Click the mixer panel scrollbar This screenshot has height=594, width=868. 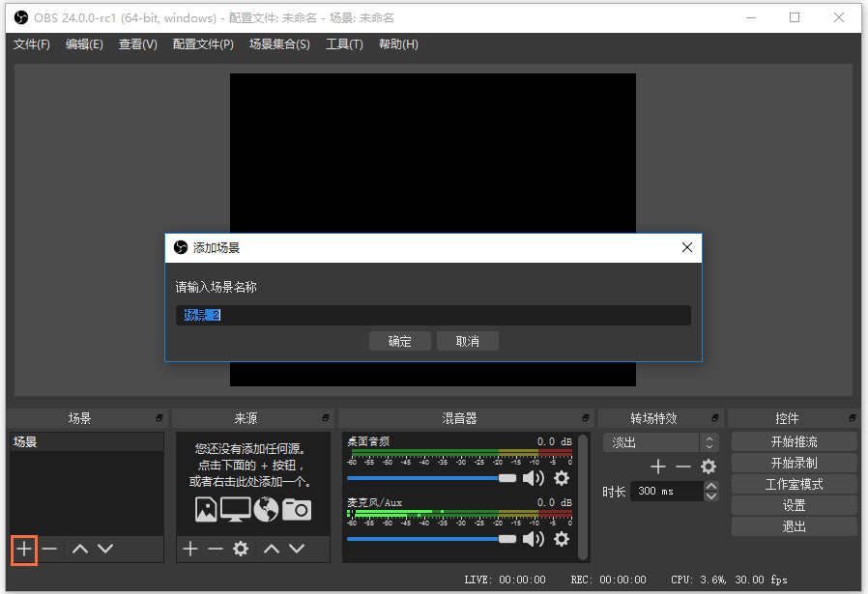(x=583, y=496)
